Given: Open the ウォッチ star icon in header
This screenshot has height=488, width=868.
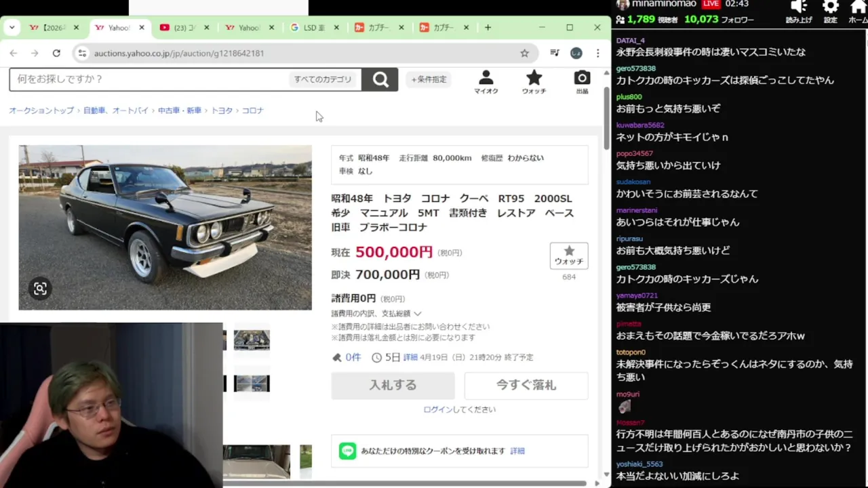Looking at the screenshot, I should pyautogui.click(x=534, y=82).
